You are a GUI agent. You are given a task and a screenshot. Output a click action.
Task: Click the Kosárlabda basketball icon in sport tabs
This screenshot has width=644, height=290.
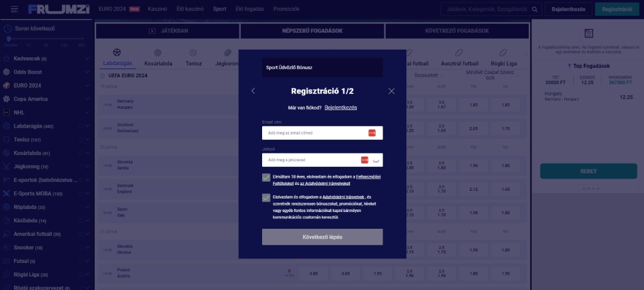158,53
